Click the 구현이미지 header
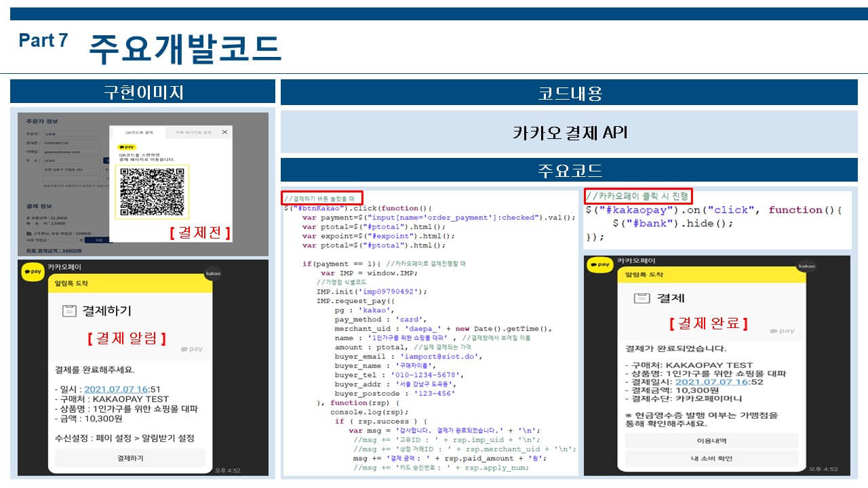Image resolution: width=868 pixels, height=488 pixels. pyautogui.click(x=143, y=91)
